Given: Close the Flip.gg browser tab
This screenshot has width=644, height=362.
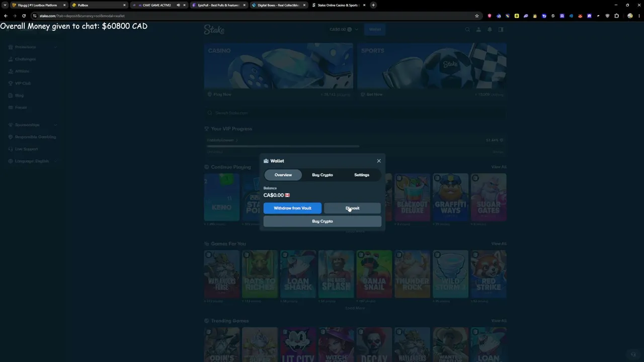Looking at the screenshot, I should pyautogui.click(x=64, y=5).
